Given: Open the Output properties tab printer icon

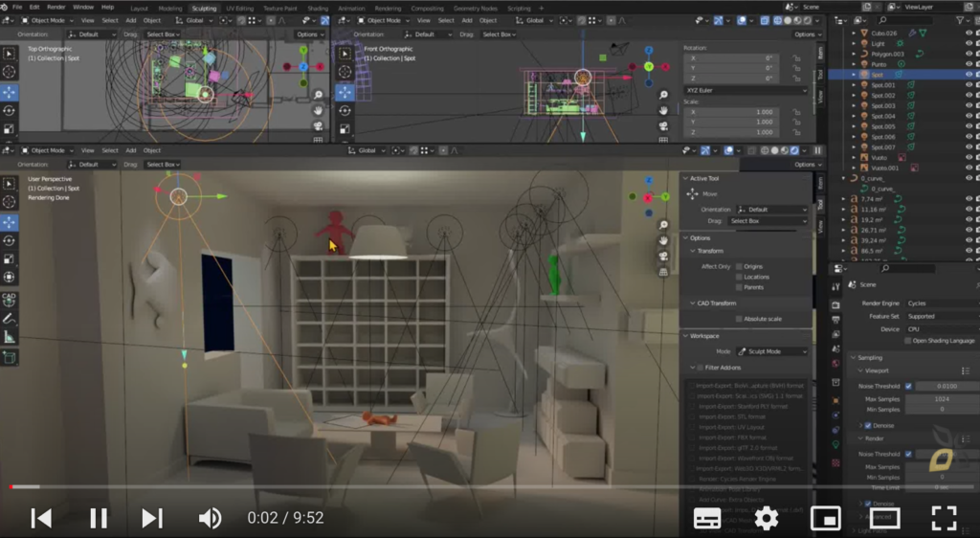Looking at the screenshot, I should [x=836, y=320].
